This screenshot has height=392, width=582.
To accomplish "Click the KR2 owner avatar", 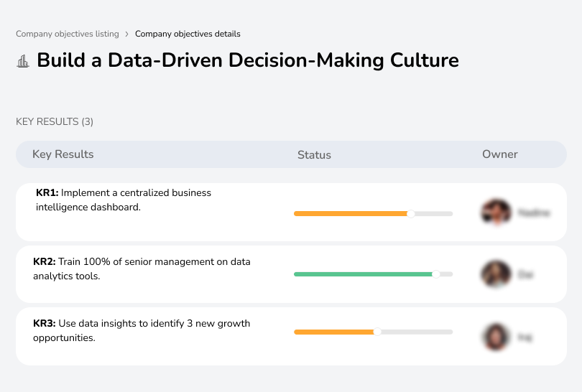I will [x=496, y=274].
